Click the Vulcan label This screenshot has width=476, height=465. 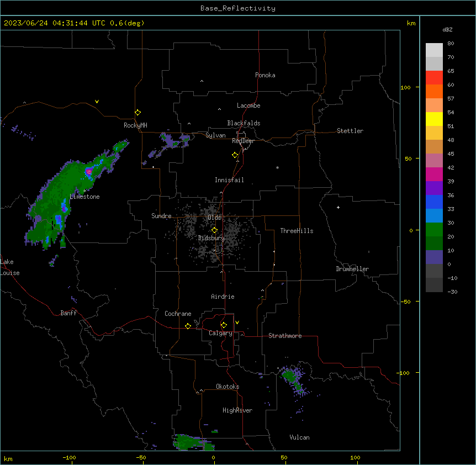[x=299, y=437]
